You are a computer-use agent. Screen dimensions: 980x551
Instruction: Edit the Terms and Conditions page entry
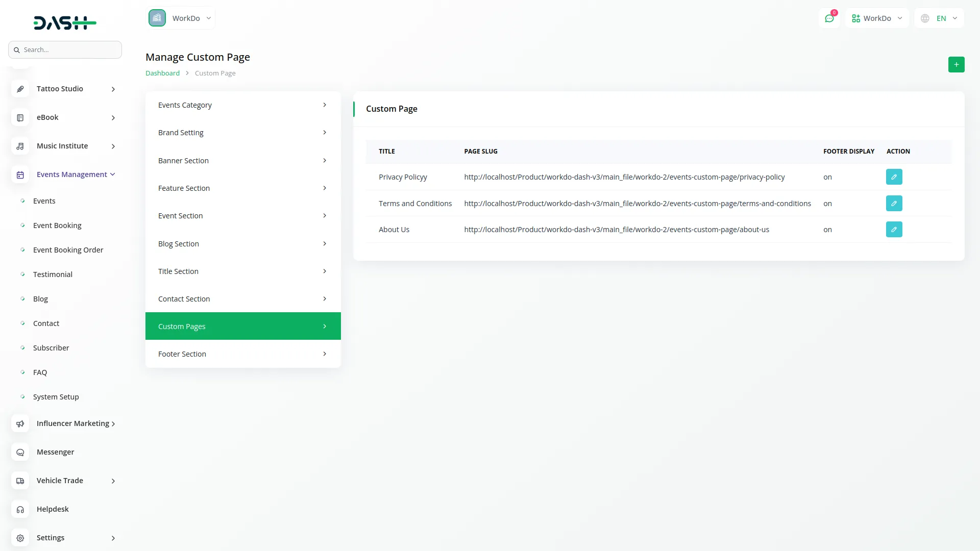894,204
